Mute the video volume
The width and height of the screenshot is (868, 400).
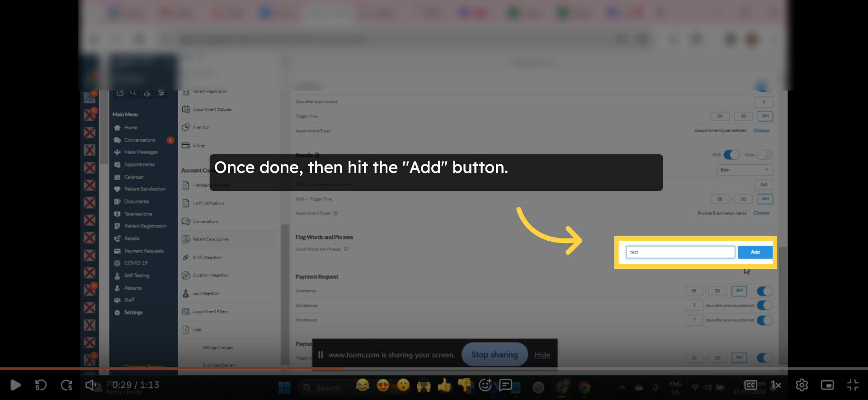pyautogui.click(x=90, y=385)
